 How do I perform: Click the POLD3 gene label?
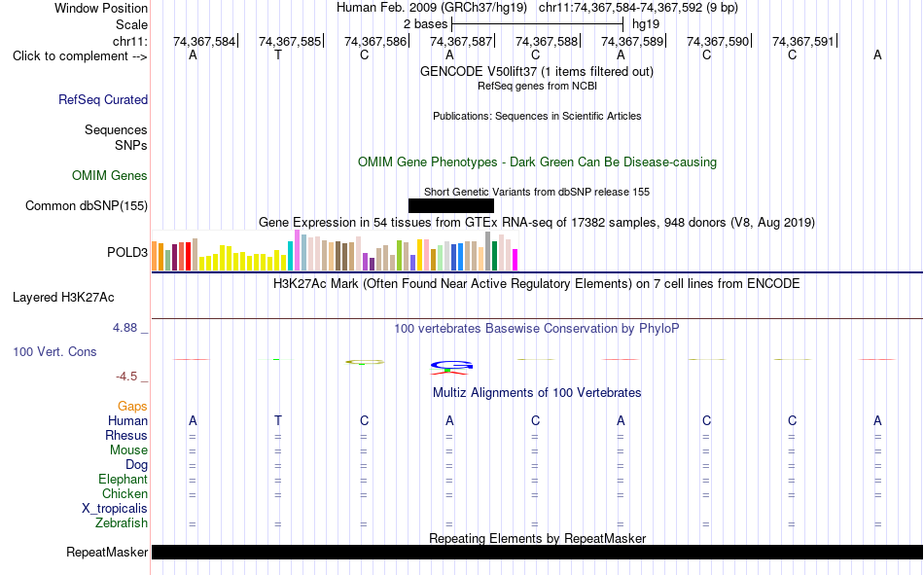coord(127,252)
